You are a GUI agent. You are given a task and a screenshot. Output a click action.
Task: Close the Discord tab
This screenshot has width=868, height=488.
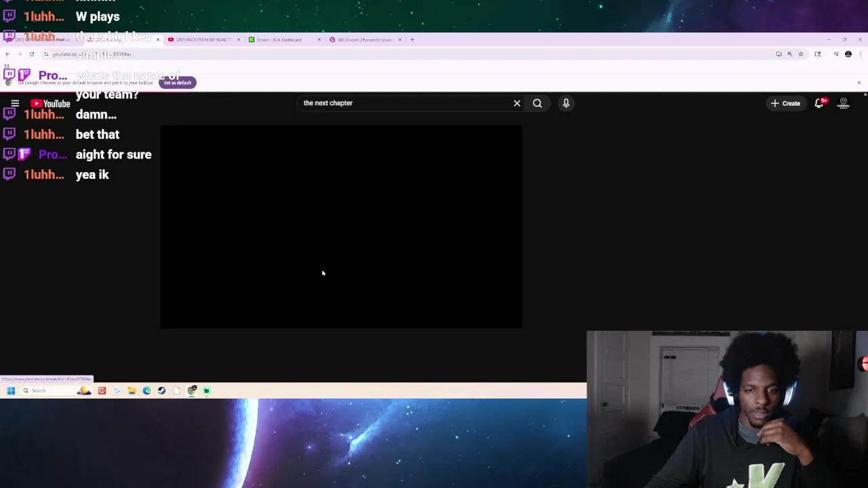[399, 39]
